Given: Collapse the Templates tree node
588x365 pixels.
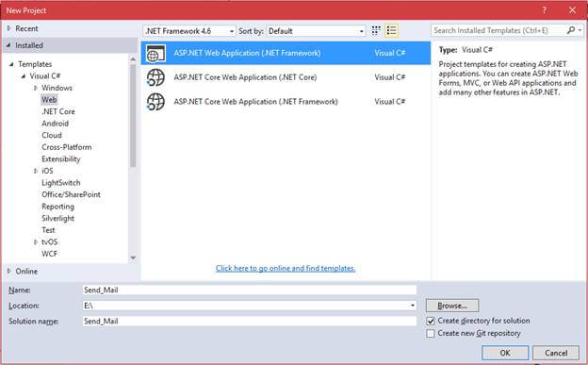Looking at the screenshot, I should pos(11,64).
